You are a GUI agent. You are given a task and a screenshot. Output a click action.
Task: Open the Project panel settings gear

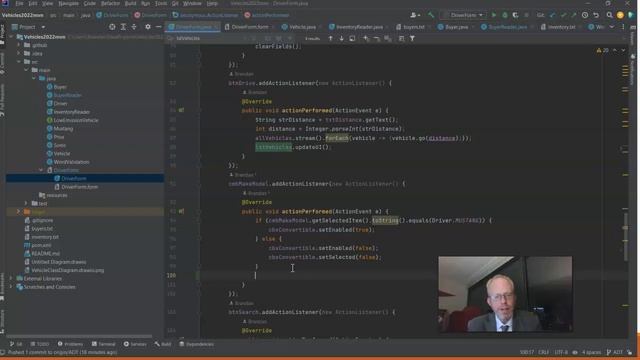148,27
